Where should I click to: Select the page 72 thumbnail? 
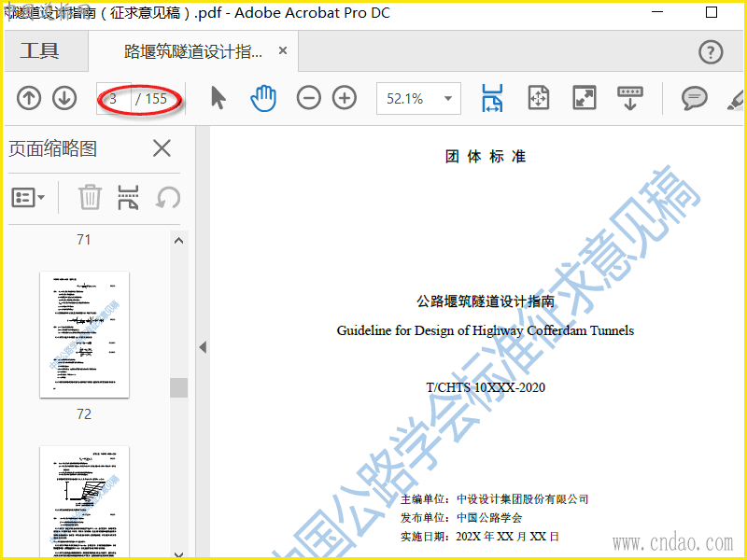pyautogui.click(x=84, y=334)
